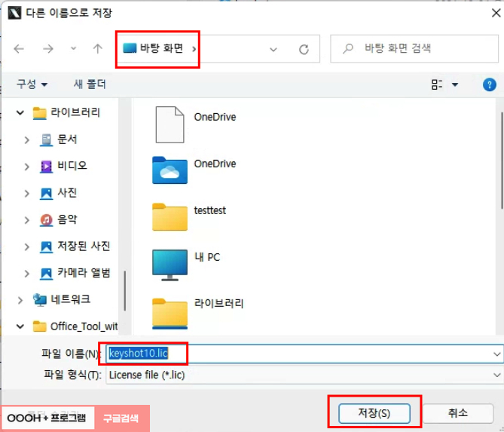Collapse the Office_Tool_wit folder node
Viewport: 504px width, 432px height.
20,326
